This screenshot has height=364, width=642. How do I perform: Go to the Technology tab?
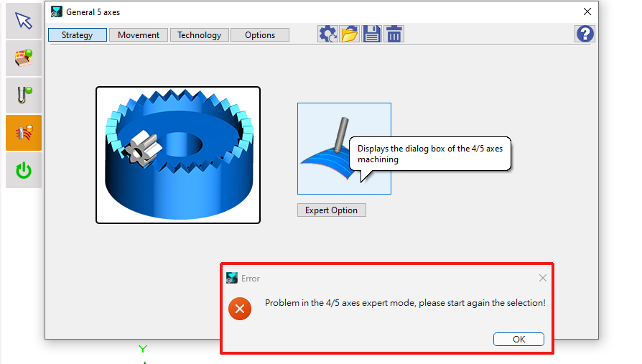tap(200, 35)
